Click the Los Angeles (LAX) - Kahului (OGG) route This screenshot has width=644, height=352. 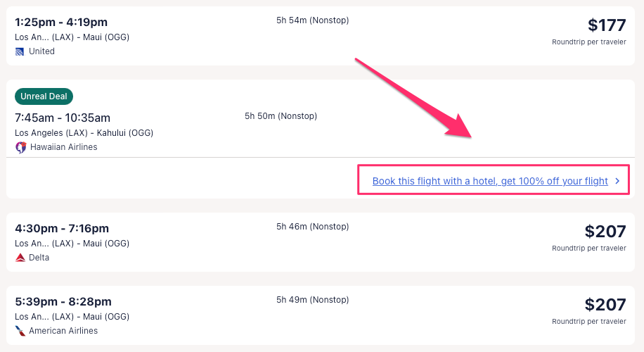[84, 133]
